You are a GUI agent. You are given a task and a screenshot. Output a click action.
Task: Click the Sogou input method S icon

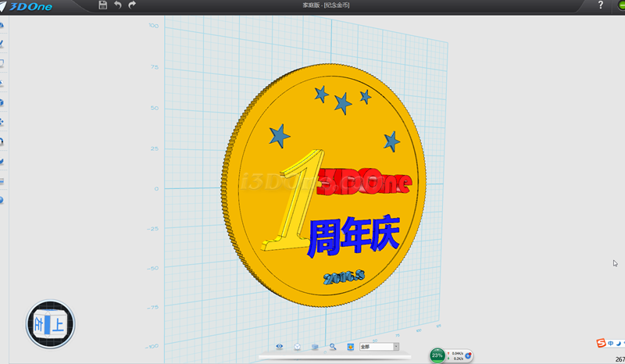[601, 344]
